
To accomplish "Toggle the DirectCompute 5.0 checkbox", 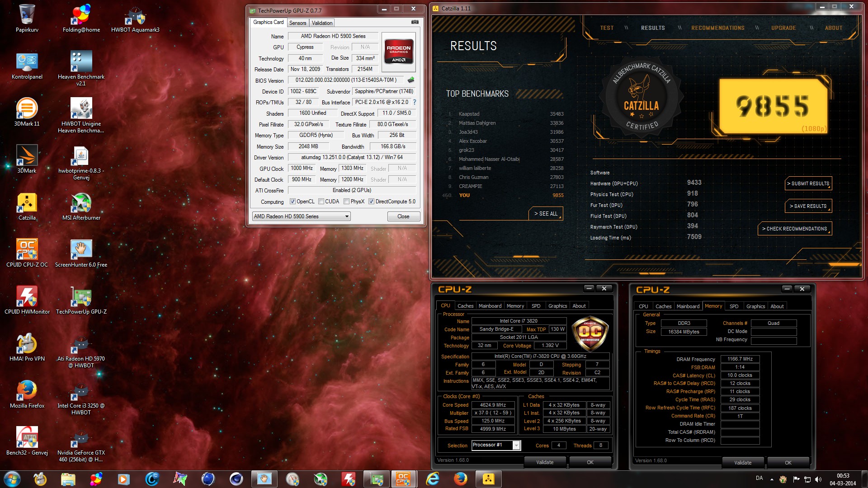I will 371,202.
